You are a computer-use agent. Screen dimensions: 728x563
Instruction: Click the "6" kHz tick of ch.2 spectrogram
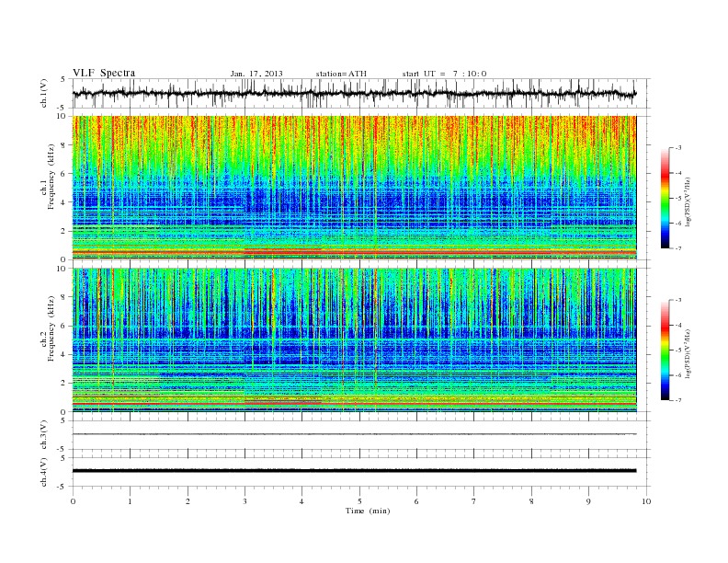64,326
